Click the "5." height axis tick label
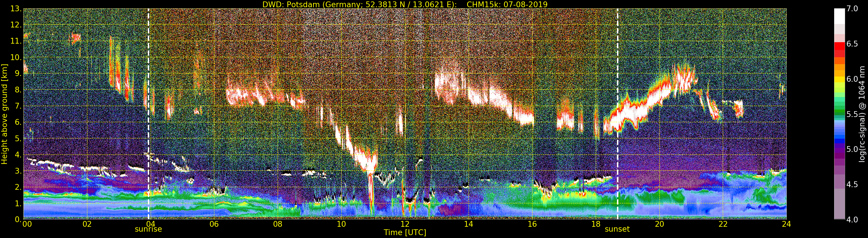Screen dimensions: 868x238 click(x=18, y=138)
